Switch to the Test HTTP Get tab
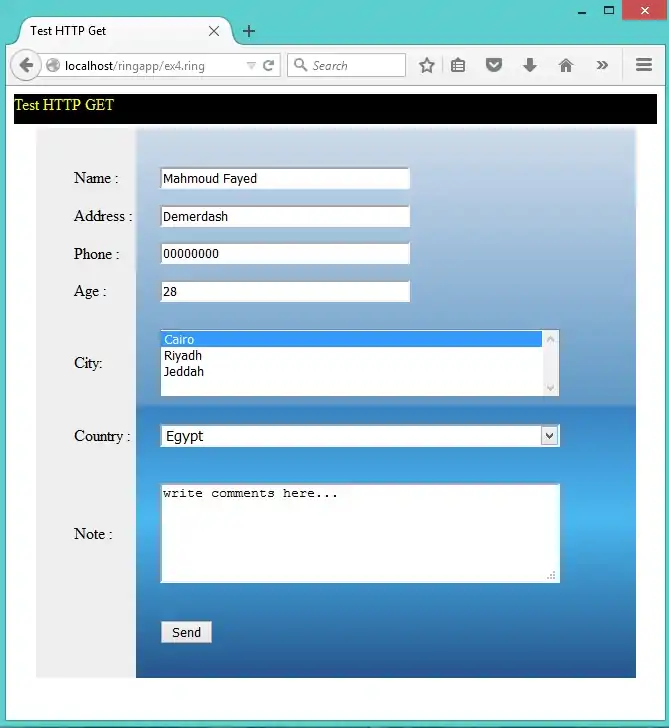The width and height of the screenshot is (669, 728). coord(110,31)
